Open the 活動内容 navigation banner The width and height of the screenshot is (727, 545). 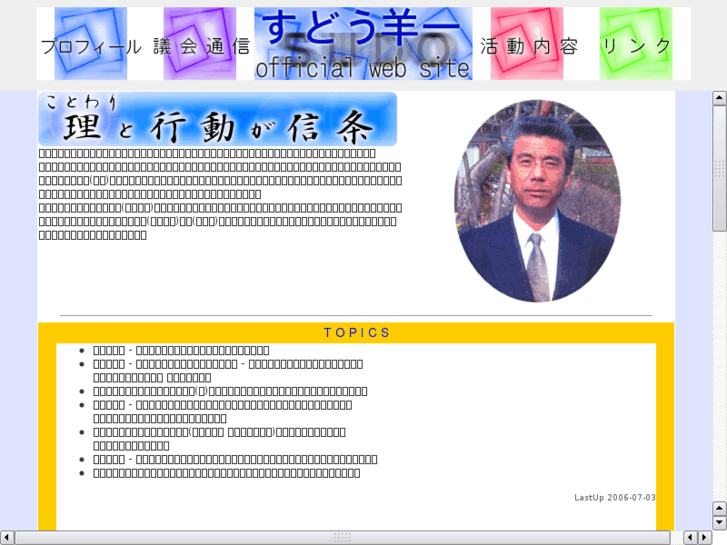pyautogui.click(x=528, y=44)
